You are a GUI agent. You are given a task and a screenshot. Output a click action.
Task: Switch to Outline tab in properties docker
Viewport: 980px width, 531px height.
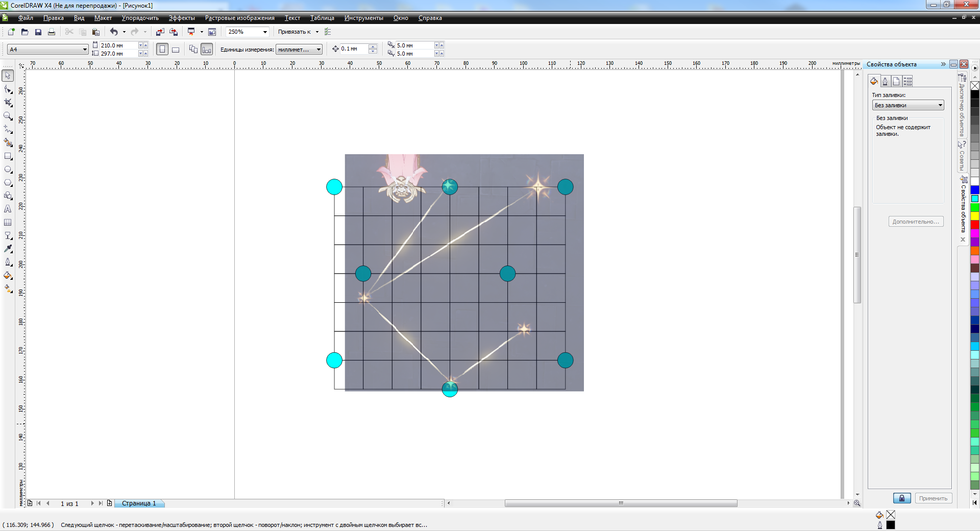(x=885, y=81)
